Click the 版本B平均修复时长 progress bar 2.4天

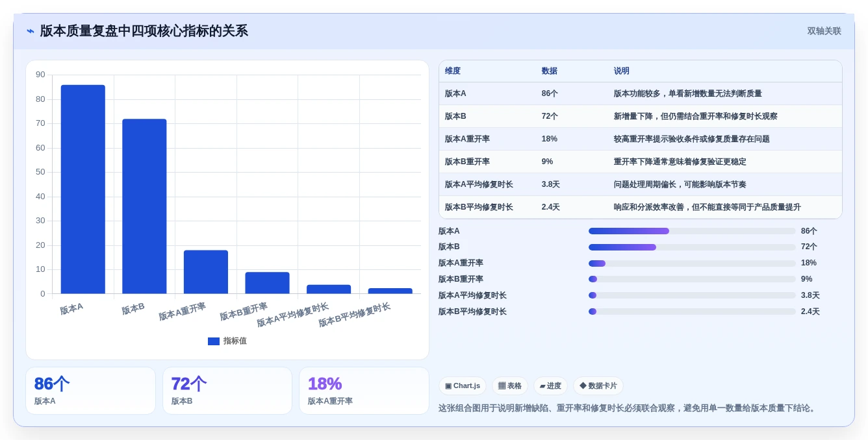[x=692, y=312]
